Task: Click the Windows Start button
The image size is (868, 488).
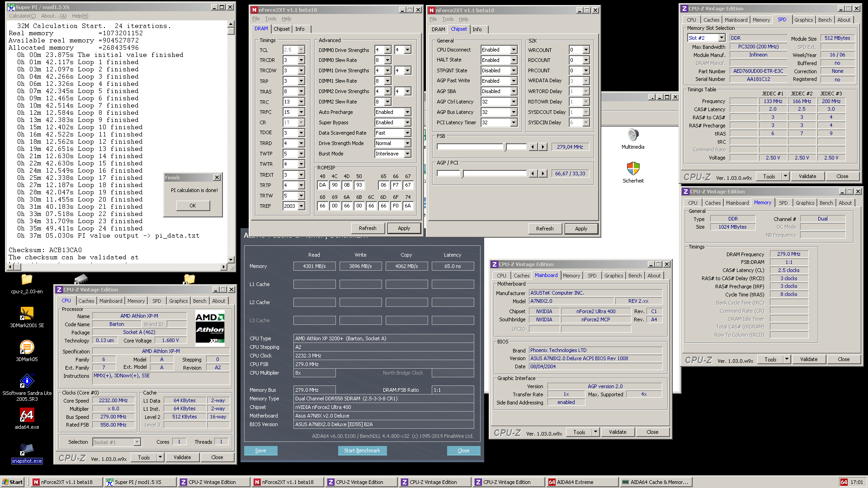Action: pos(12,482)
